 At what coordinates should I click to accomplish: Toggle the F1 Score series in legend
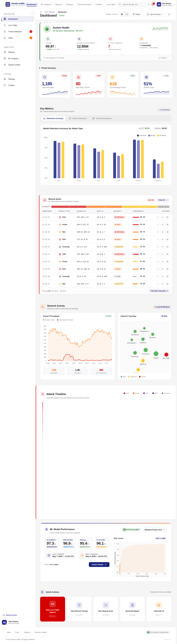coord(162,135)
